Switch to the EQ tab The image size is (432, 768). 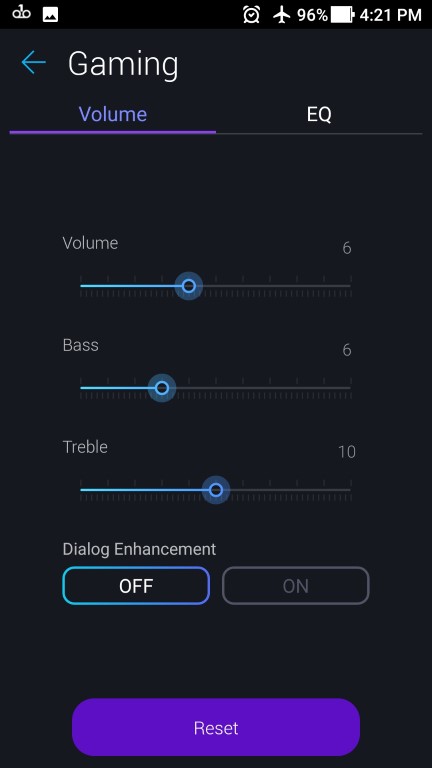pos(319,115)
